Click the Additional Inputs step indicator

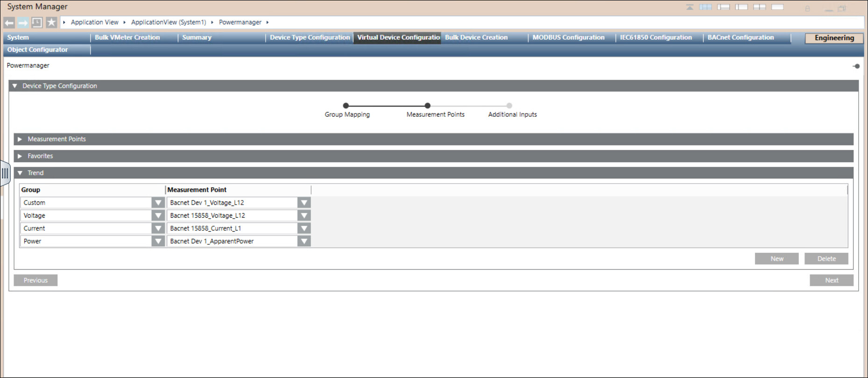click(x=509, y=106)
